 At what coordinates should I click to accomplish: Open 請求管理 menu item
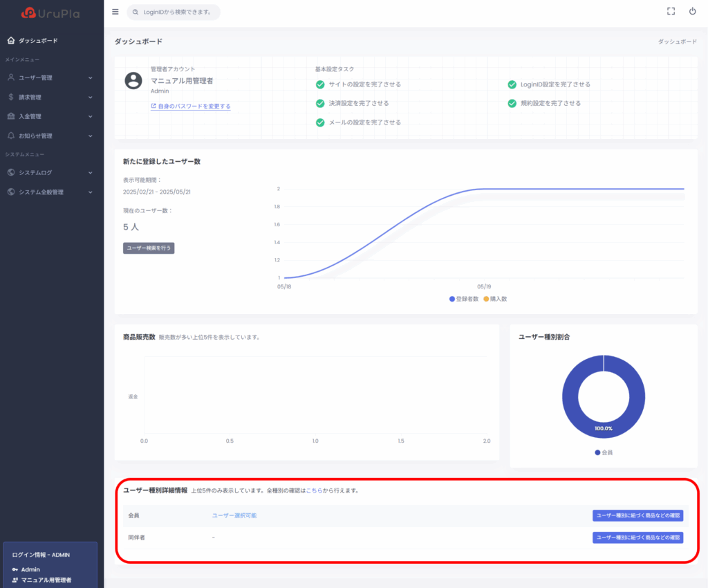30,97
